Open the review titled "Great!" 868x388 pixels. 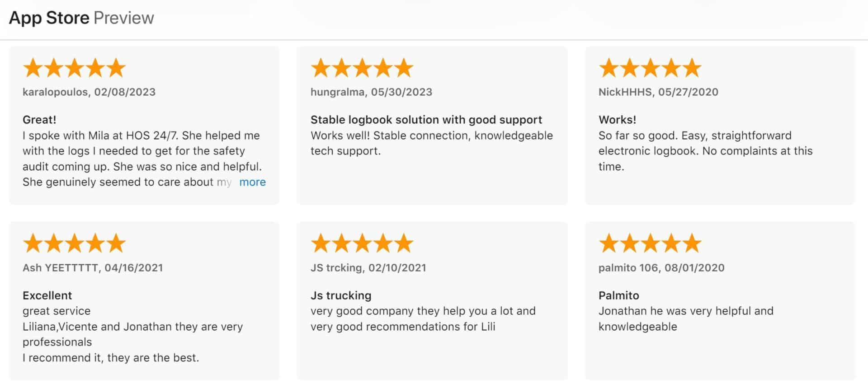click(x=39, y=120)
